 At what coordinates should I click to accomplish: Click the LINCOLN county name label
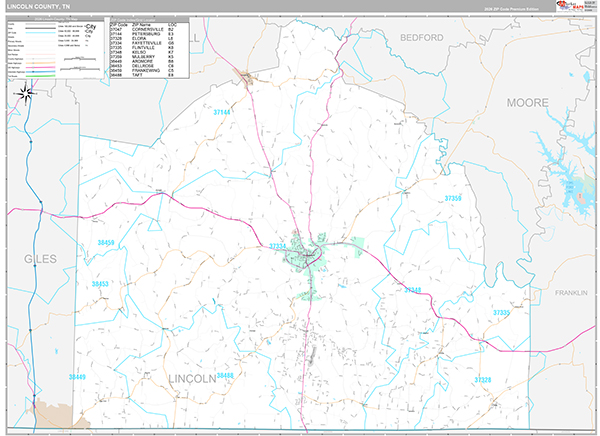pos(192,379)
